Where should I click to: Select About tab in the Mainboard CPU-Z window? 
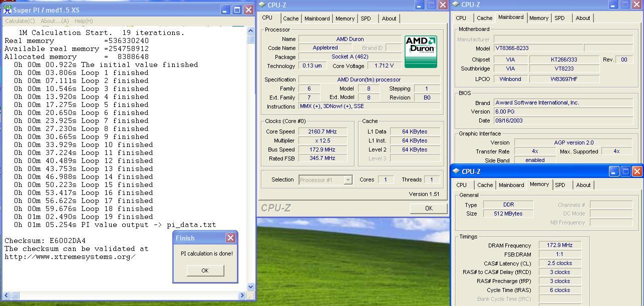pyautogui.click(x=583, y=18)
